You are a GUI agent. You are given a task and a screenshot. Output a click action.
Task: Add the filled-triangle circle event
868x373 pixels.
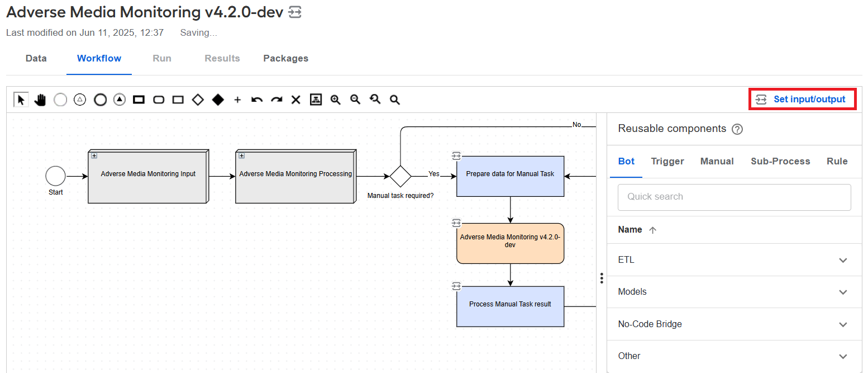click(x=120, y=100)
